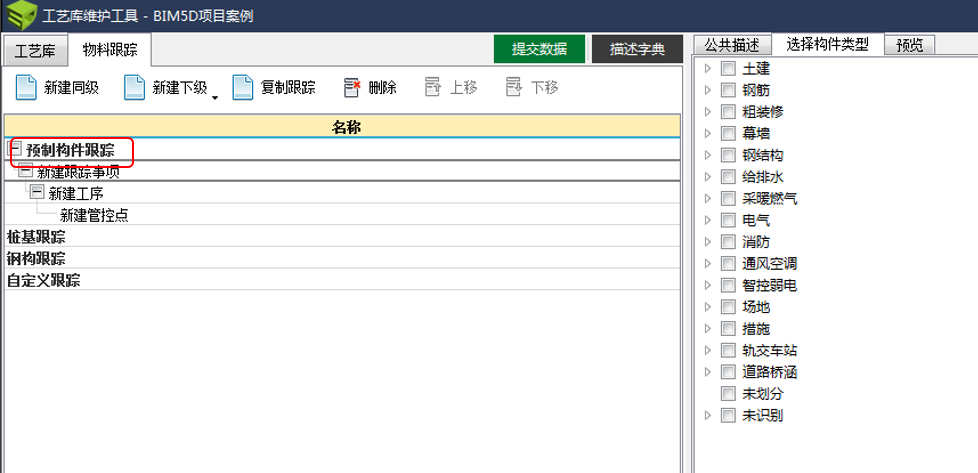Viewport: 978px width, 473px height.
Task: Click the green app logo in title bar
Action: point(22,16)
